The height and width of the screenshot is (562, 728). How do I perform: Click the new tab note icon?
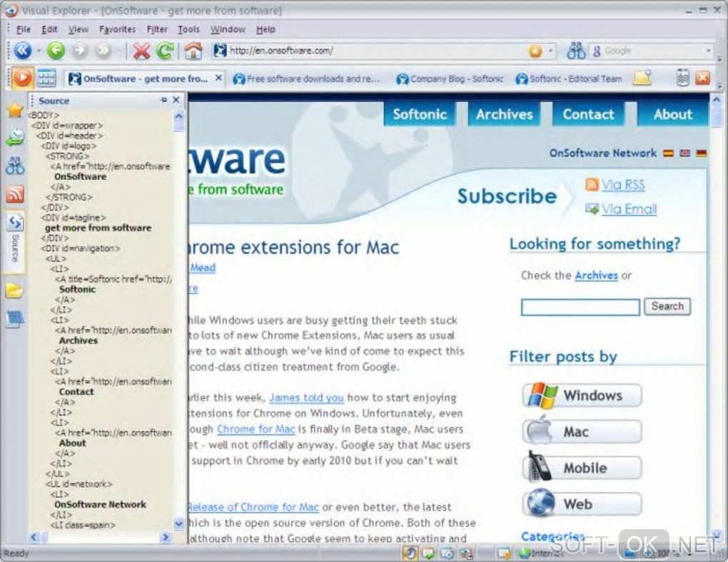pos(642,78)
